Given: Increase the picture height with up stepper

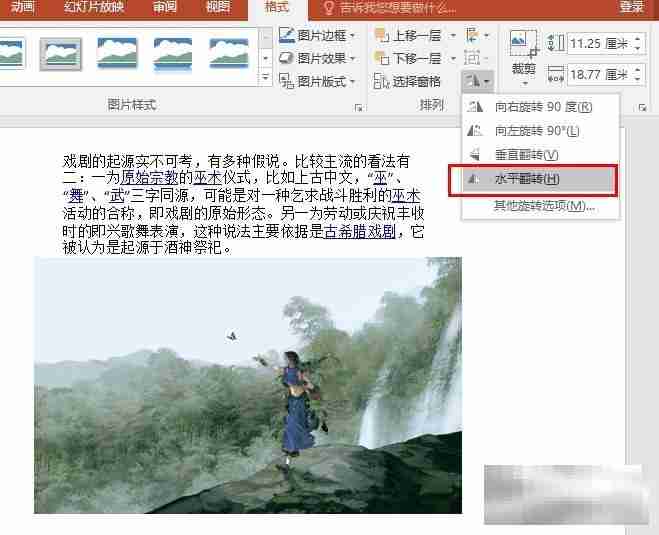Looking at the screenshot, I should tap(638, 39).
